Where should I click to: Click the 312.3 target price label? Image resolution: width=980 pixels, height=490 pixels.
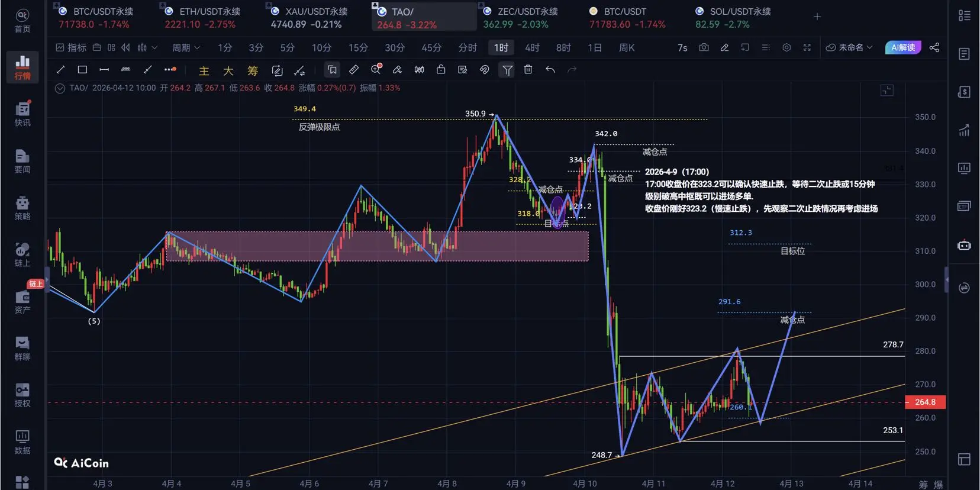coord(741,233)
